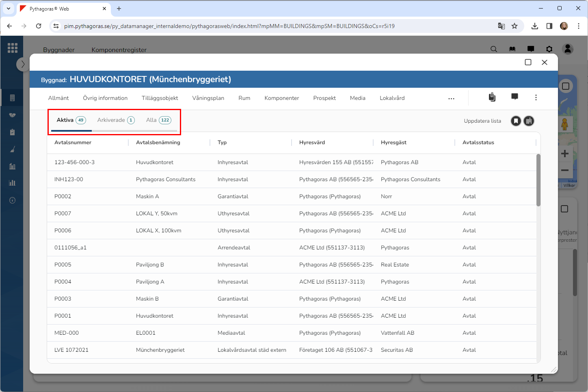Screen dimensions: 588x392
Task: Click the user profile avatar icon
Action: point(568,49)
